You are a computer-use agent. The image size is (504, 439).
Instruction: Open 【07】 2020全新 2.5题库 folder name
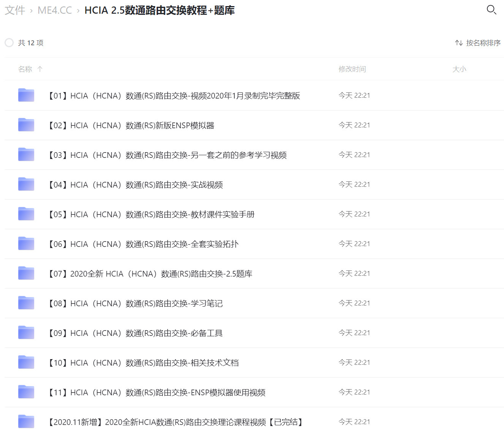pyautogui.click(x=149, y=274)
